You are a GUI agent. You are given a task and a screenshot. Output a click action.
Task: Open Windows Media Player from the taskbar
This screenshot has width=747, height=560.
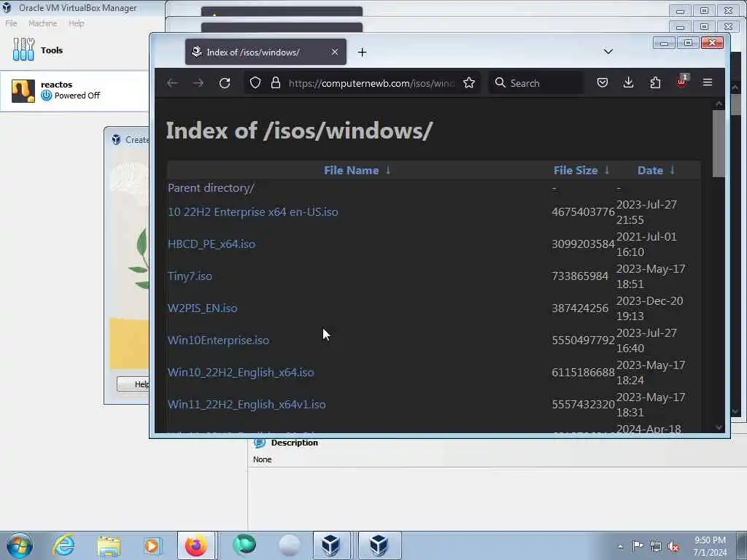coord(152,545)
